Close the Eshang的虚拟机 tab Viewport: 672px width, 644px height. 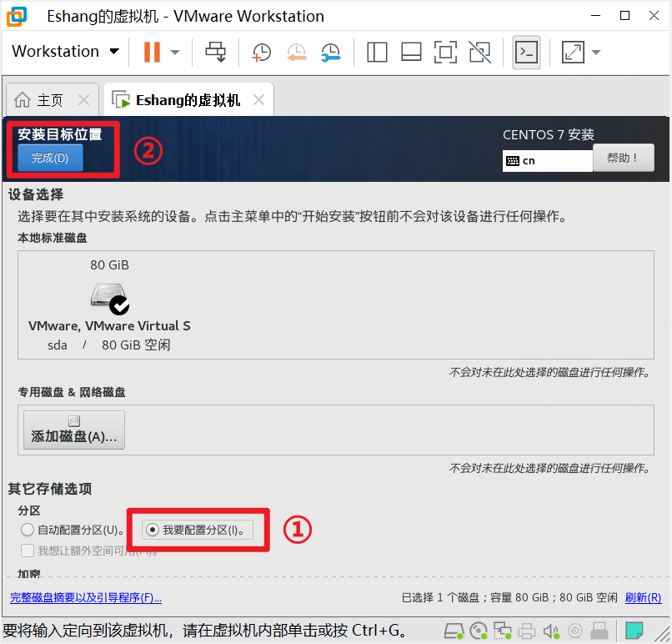(x=258, y=100)
